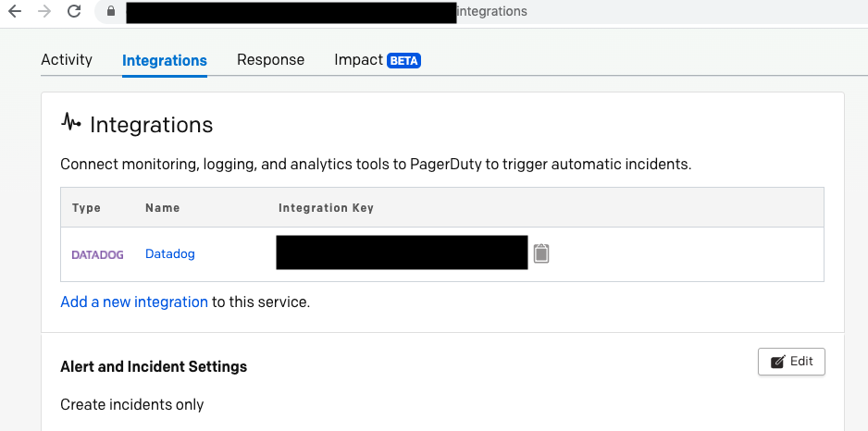Image resolution: width=868 pixels, height=431 pixels.
Task: Select the Impact tab
Action: tap(358, 59)
